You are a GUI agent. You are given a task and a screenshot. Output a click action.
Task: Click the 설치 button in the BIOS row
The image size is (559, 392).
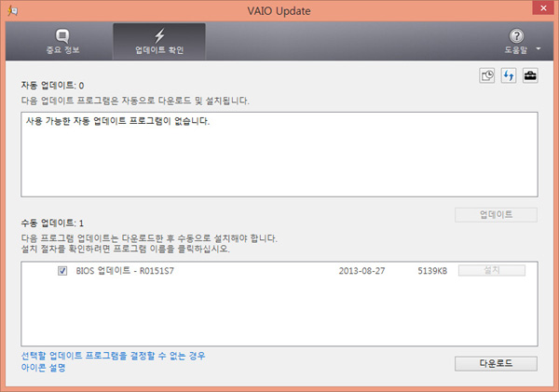492,270
